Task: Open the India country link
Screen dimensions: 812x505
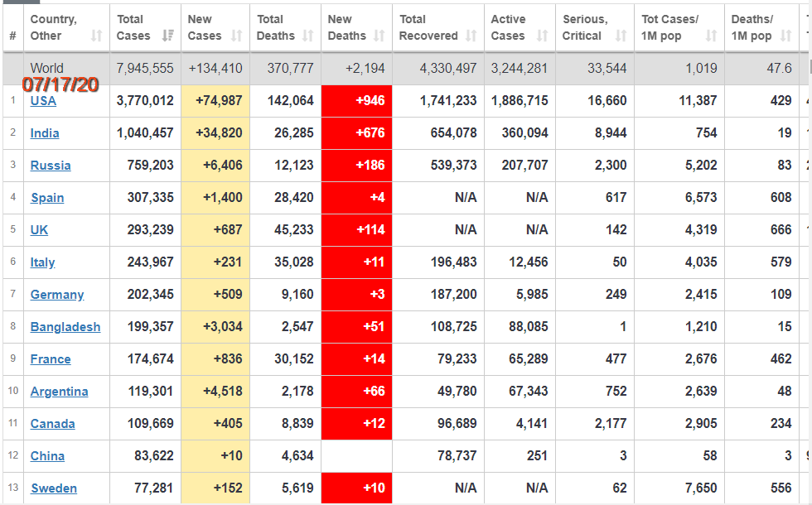Action: coord(45,133)
